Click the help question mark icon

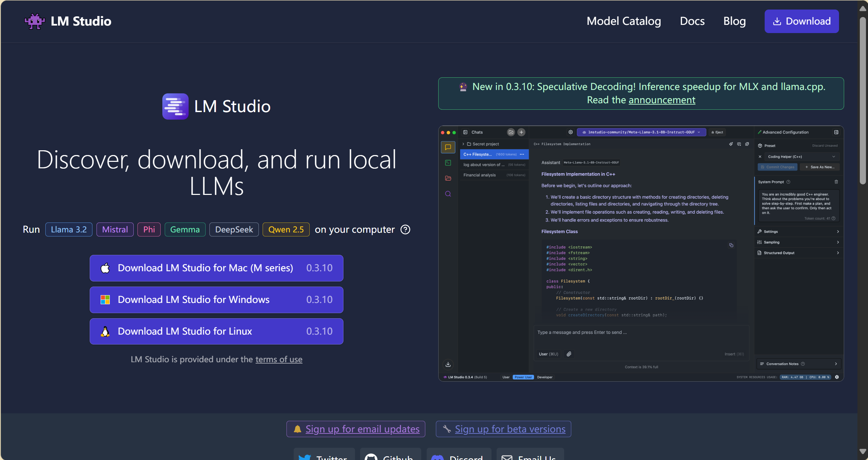pyautogui.click(x=405, y=230)
